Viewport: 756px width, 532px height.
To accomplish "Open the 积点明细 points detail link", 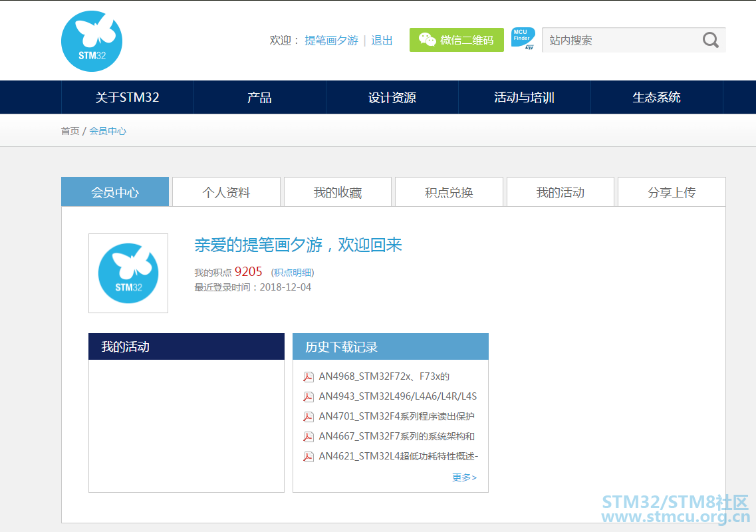I will click(x=293, y=273).
